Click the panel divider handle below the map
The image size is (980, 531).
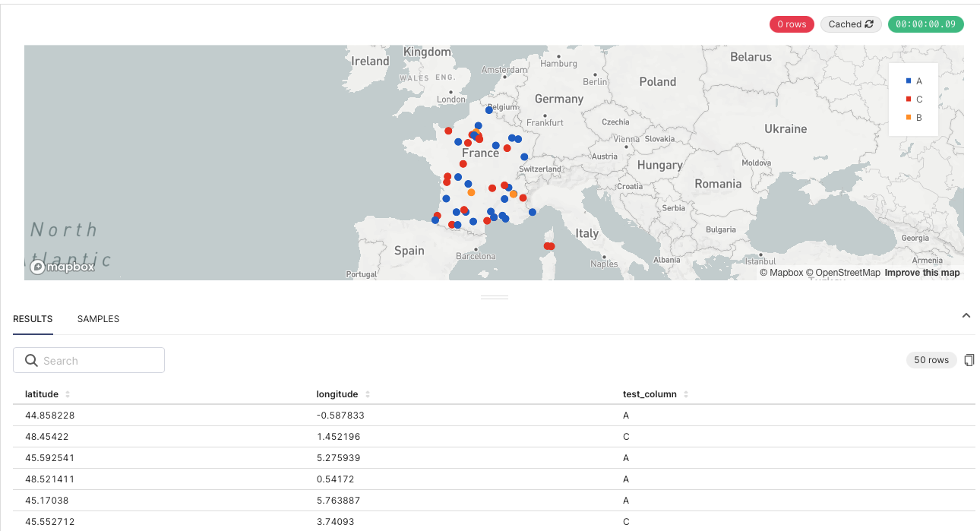[x=494, y=297]
